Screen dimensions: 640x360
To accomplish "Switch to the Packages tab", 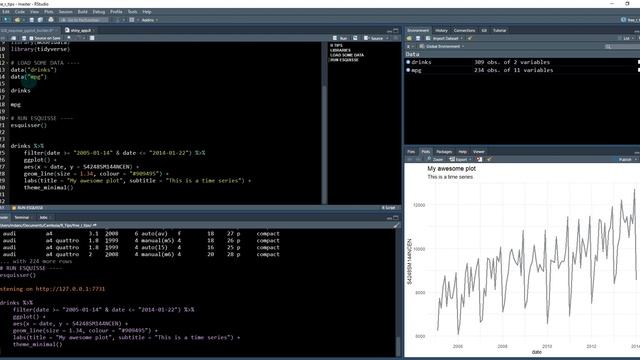I will coord(444,152).
